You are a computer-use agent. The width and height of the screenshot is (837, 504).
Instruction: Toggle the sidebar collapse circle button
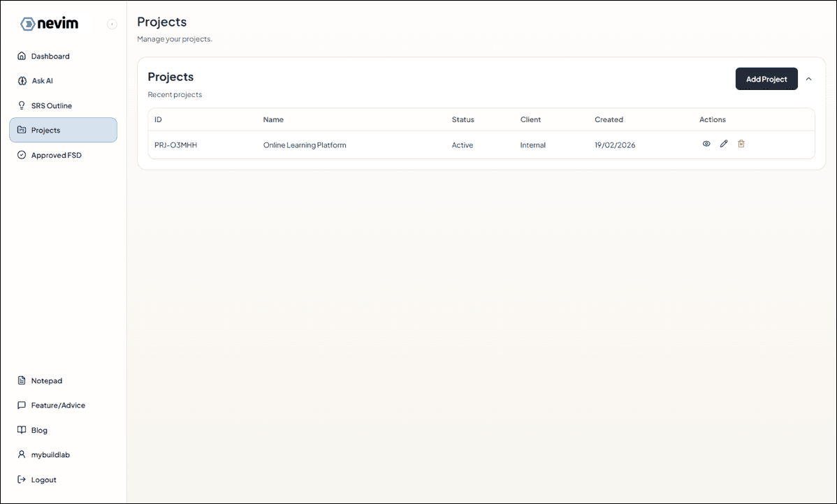[x=112, y=24]
